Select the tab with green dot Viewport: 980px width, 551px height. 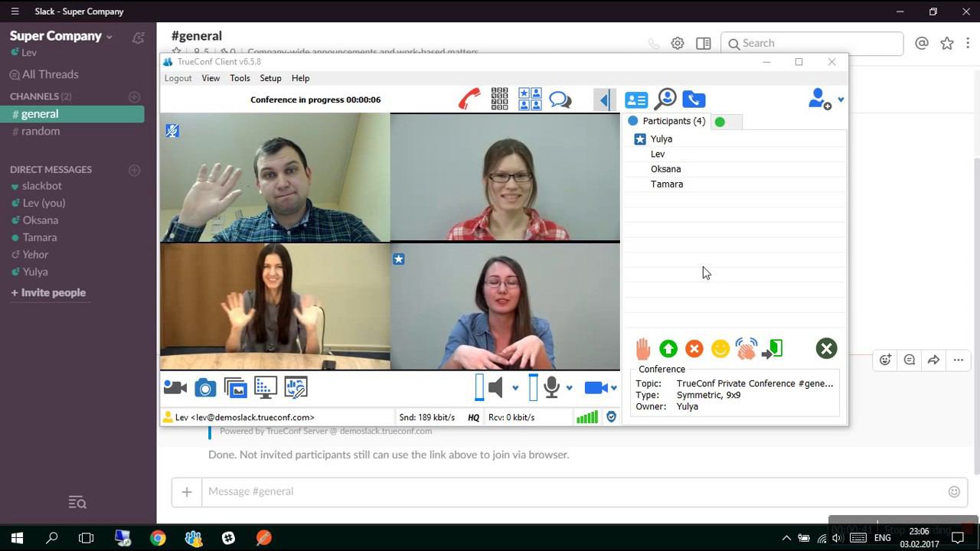(727, 122)
